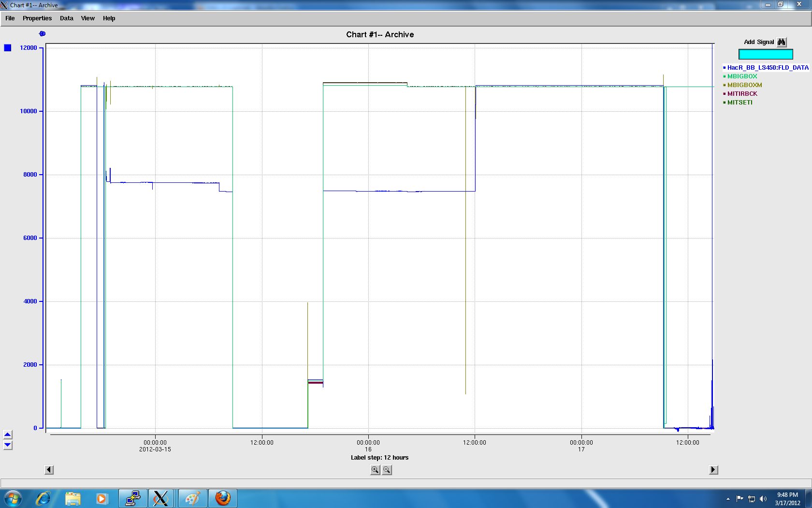Click the cyan signal name input field
The height and width of the screenshot is (508, 812).
[x=766, y=54]
